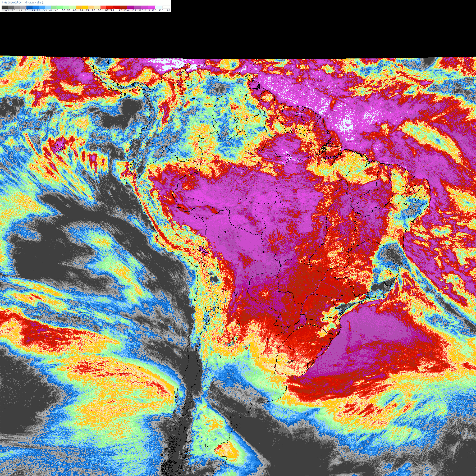The width and height of the screenshot is (476, 476).
Task: Click the white swatch above 13.0
Action: point(166,7)
